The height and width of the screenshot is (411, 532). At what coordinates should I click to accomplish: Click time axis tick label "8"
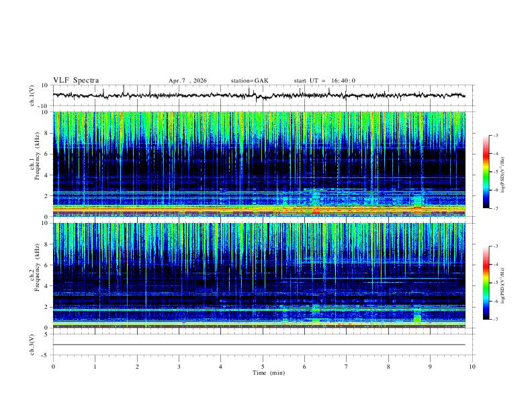[388, 367]
